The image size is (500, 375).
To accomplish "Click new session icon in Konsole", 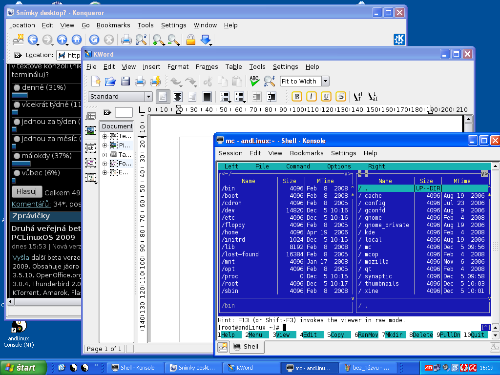I will 222,347.
